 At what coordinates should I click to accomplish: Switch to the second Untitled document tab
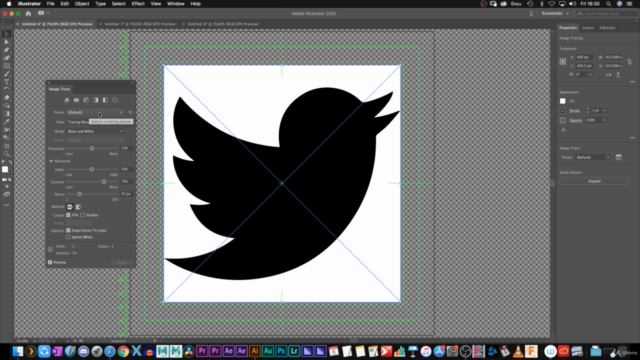click(140, 24)
